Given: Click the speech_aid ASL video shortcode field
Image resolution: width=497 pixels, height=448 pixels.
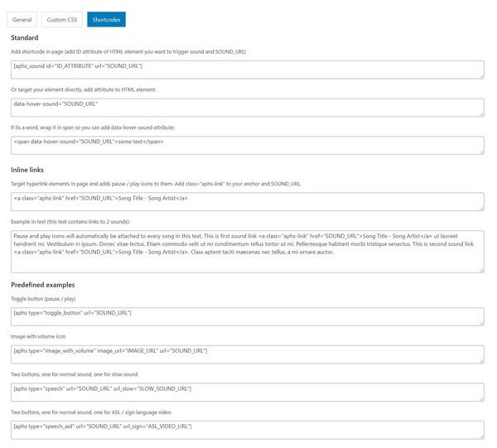Looking at the screenshot, I should click(248, 430).
